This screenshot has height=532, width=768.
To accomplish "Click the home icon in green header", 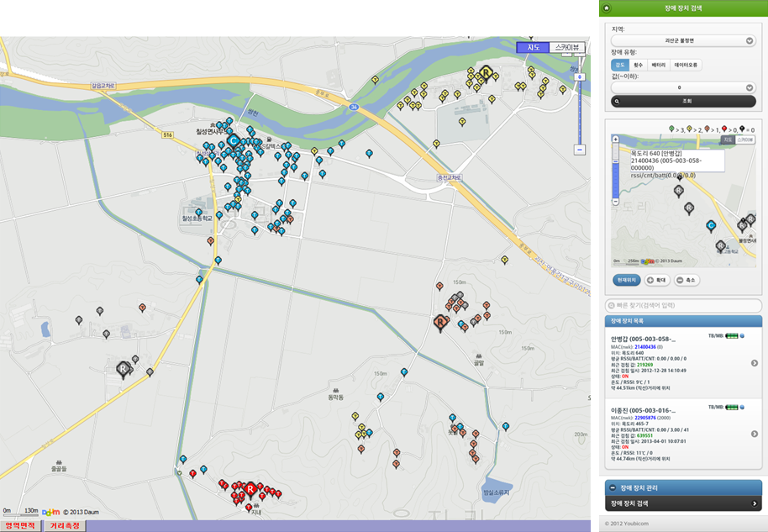I will pos(608,8).
